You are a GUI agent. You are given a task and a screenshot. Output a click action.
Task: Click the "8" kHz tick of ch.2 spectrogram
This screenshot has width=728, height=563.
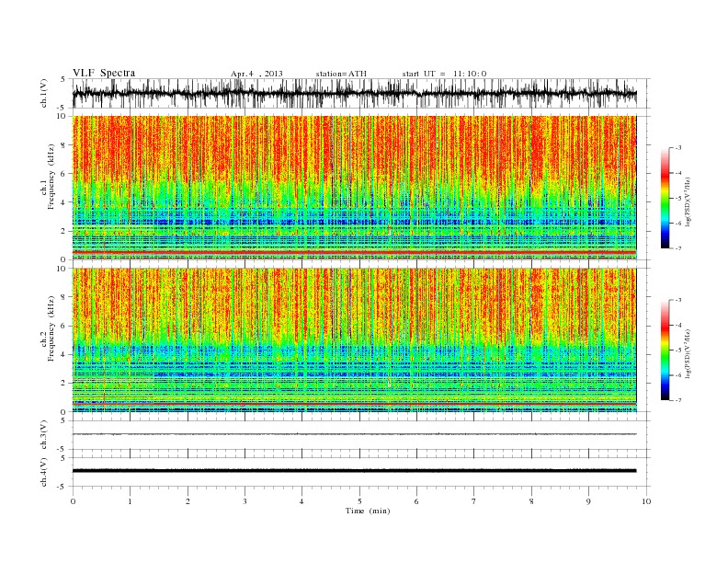[64, 297]
